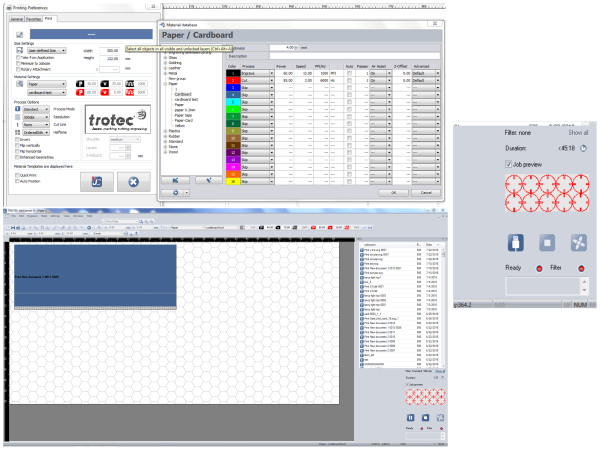Tick the Quick Print checkbox
600x450 pixels.
pos(17,175)
